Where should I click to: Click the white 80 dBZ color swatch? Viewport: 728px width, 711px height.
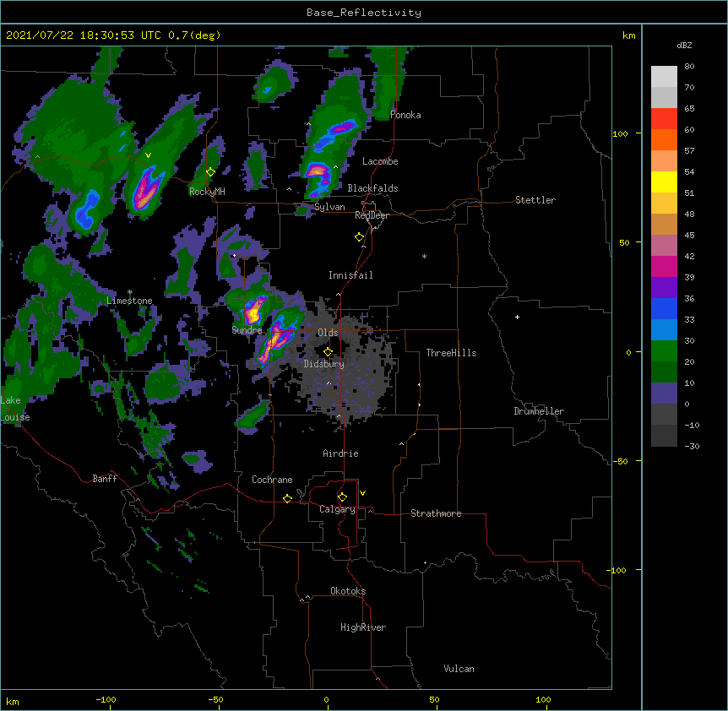664,77
